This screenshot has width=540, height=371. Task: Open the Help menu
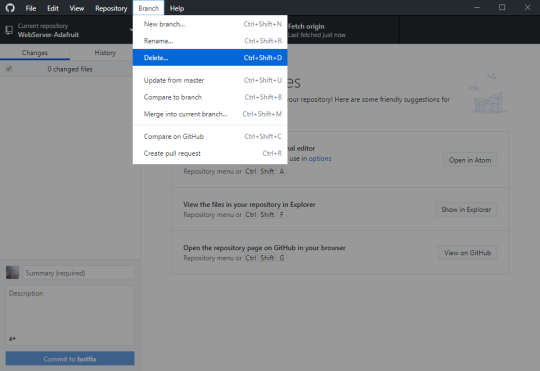click(x=177, y=8)
